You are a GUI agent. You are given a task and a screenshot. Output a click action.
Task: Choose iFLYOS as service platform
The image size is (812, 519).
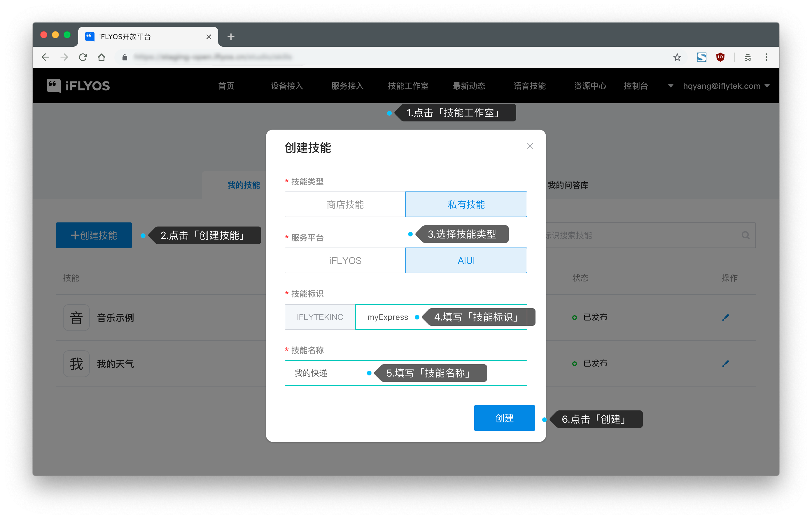pos(345,260)
